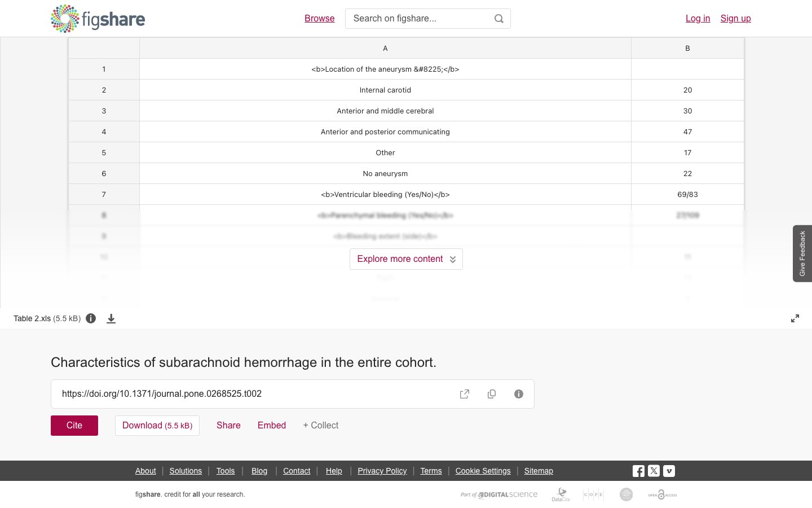Open the Help footer link
This screenshot has height=508, width=812.
[x=334, y=471]
